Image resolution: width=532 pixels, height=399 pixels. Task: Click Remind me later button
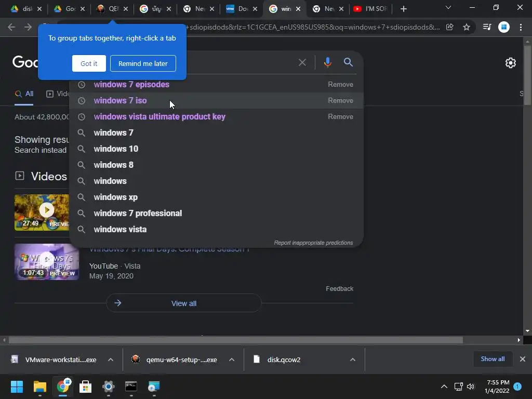[x=143, y=63]
